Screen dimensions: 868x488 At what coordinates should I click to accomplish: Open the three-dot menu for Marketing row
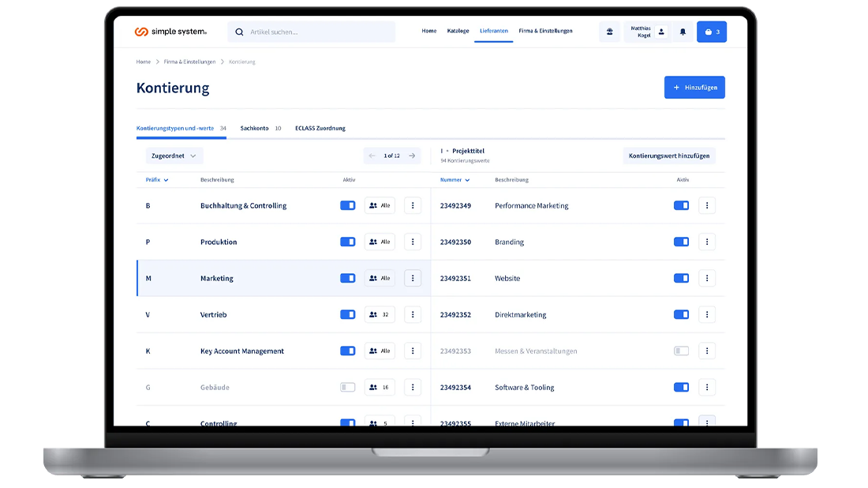413,278
